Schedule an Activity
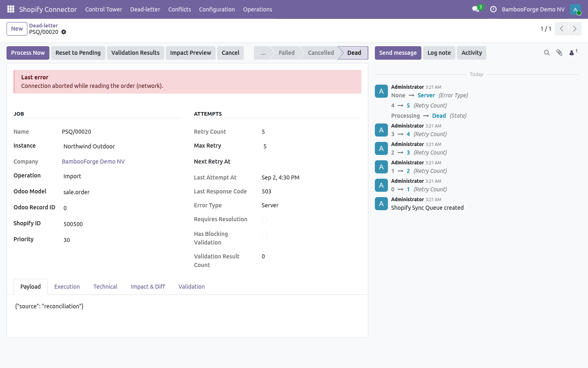This screenshot has width=588, height=368. 472,53
